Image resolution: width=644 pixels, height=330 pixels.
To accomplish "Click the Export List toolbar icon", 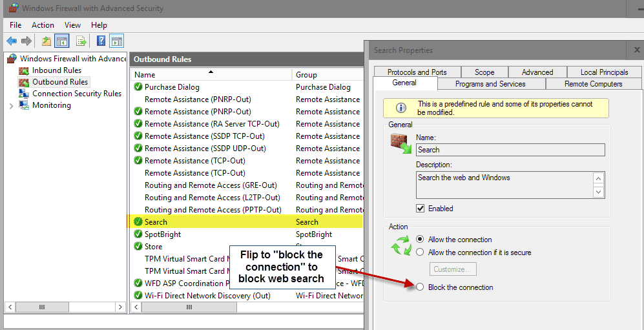I will tap(81, 41).
